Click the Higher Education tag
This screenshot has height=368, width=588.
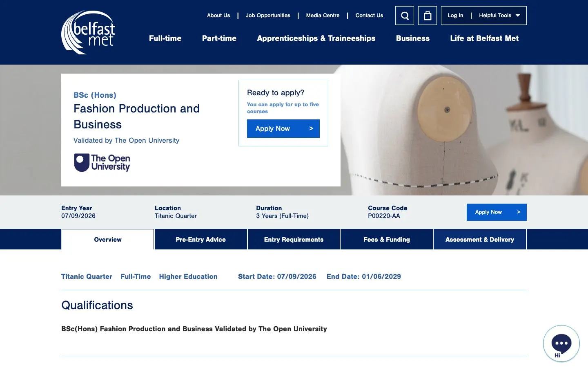coord(188,277)
